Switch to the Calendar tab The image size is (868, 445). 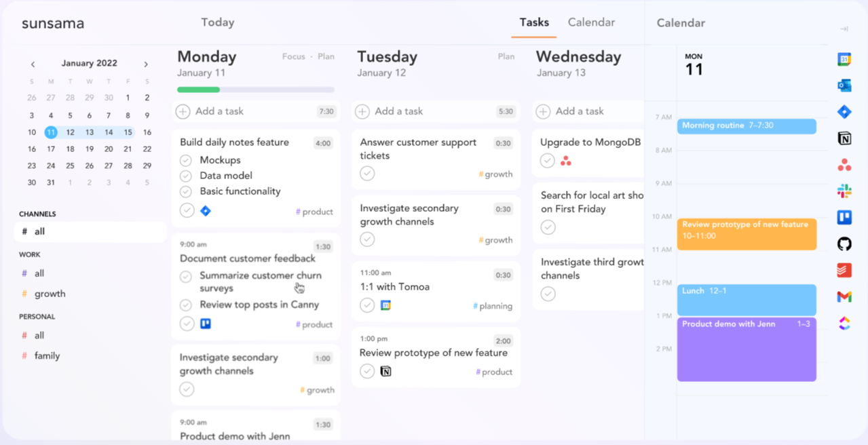591,22
